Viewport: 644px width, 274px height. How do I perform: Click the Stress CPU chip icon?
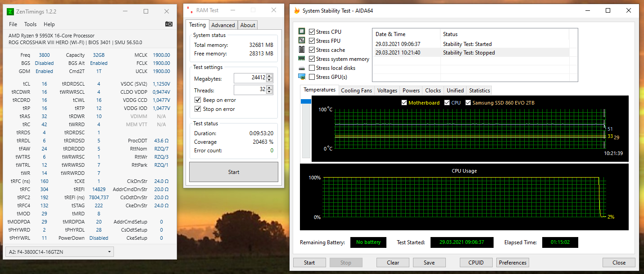coord(301,32)
